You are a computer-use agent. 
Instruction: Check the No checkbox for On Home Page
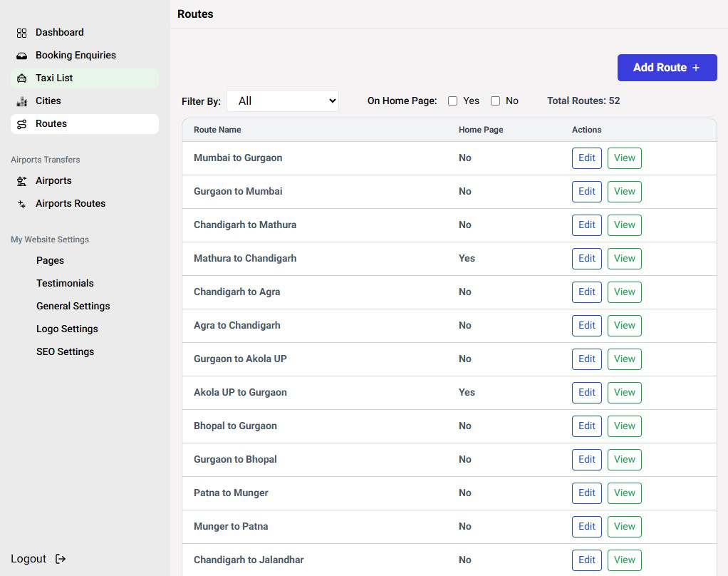pos(495,101)
